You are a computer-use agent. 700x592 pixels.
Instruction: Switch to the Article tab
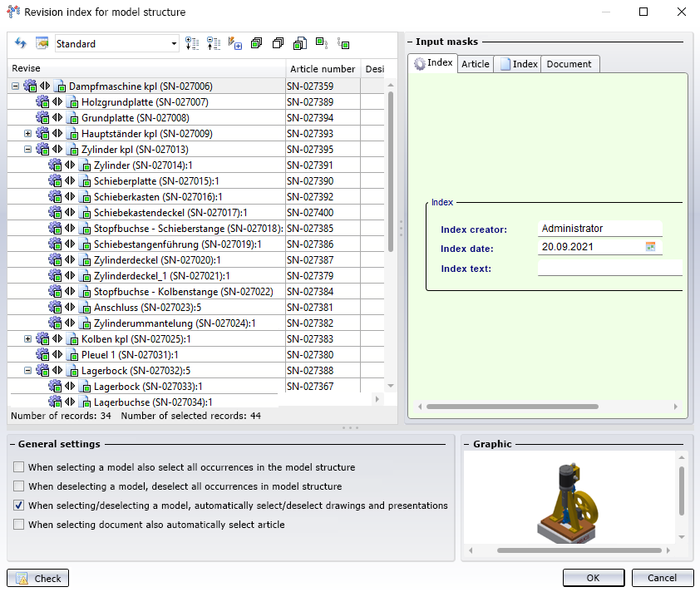pyautogui.click(x=476, y=64)
